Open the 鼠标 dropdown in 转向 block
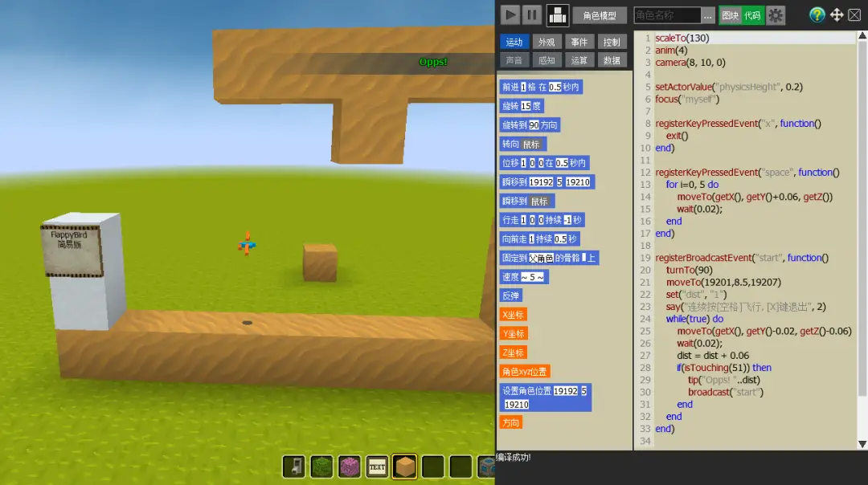This screenshot has height=485, width=868. pos(531,145)
